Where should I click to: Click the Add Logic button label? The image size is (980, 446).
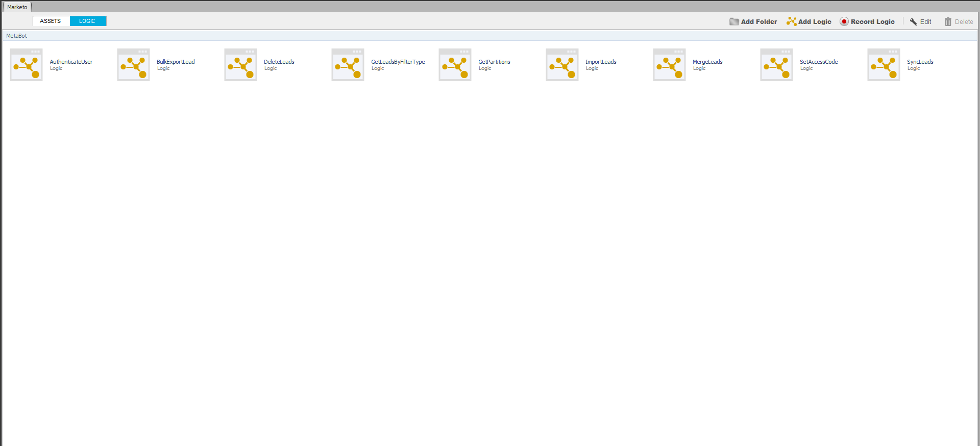pos(815,22)
